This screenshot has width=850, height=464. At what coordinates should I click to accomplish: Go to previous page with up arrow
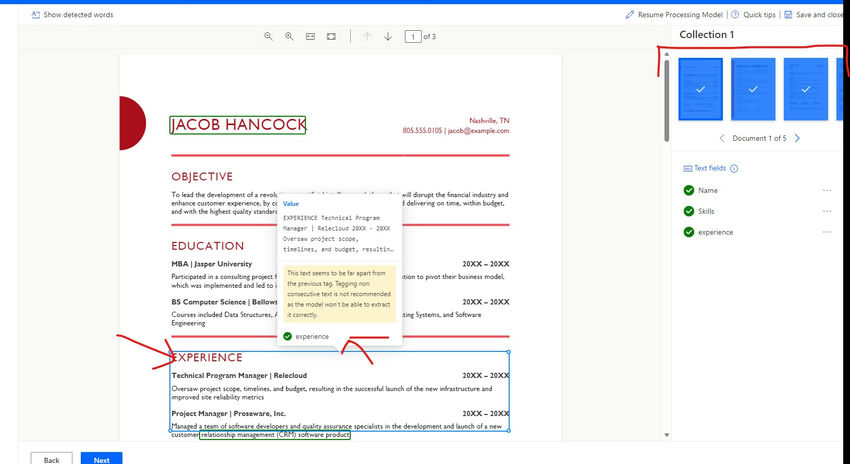[x=367, y=36]
